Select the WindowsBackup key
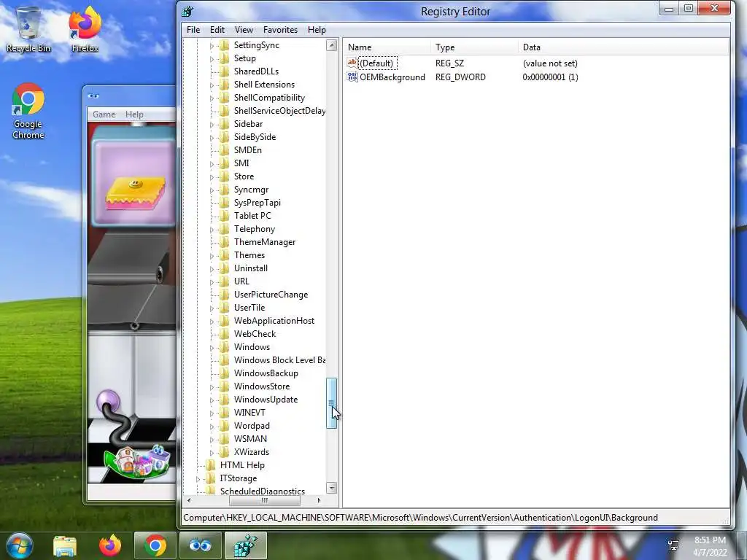 266,373
